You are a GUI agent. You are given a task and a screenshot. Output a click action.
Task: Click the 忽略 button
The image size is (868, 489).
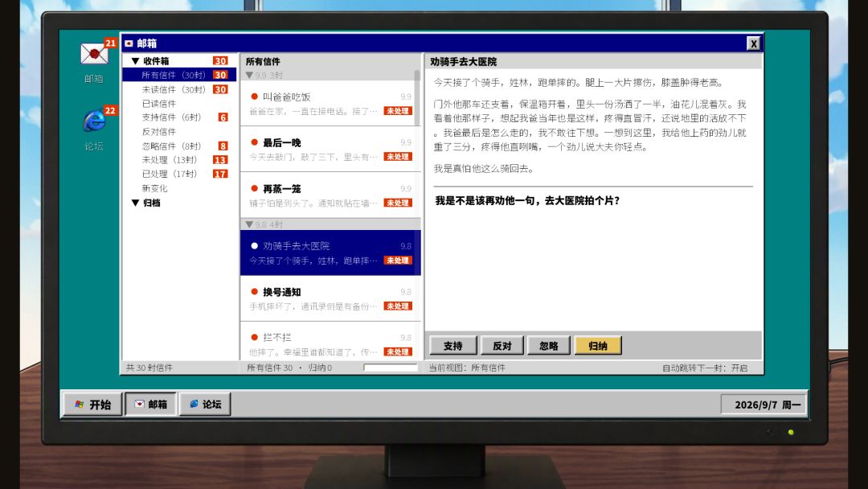(x=549, y=346)
